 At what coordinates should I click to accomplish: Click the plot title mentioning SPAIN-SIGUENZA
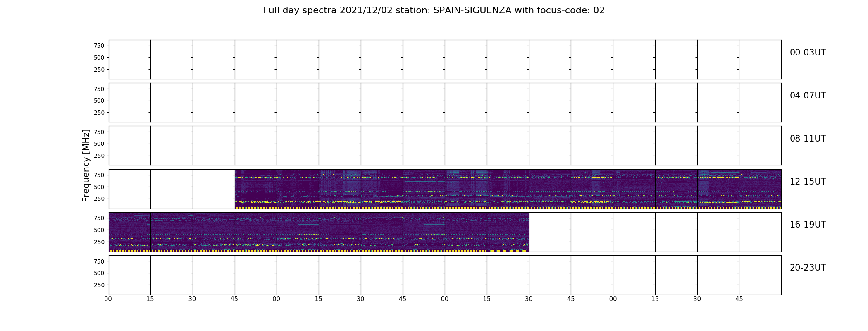coord(434,10)
